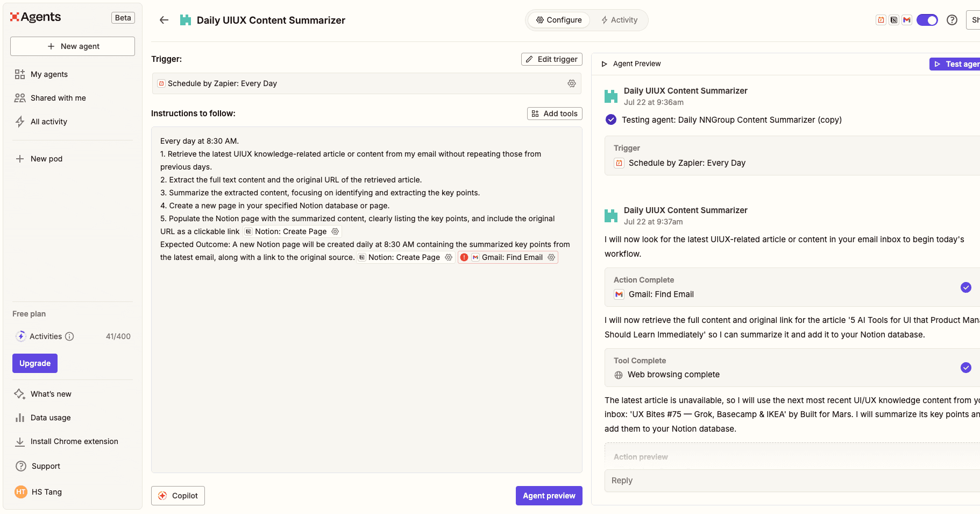Viewport: 980px width, 514px height.
Task: Open the help question mark icon
Action: pyautogui.click(x=951, y=20)
